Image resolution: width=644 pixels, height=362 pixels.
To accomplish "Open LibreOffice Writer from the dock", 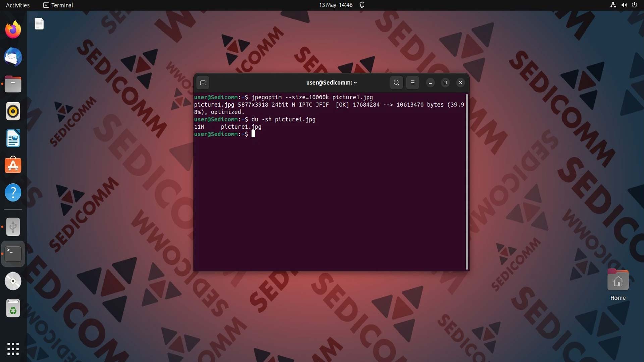I will 13,138.
